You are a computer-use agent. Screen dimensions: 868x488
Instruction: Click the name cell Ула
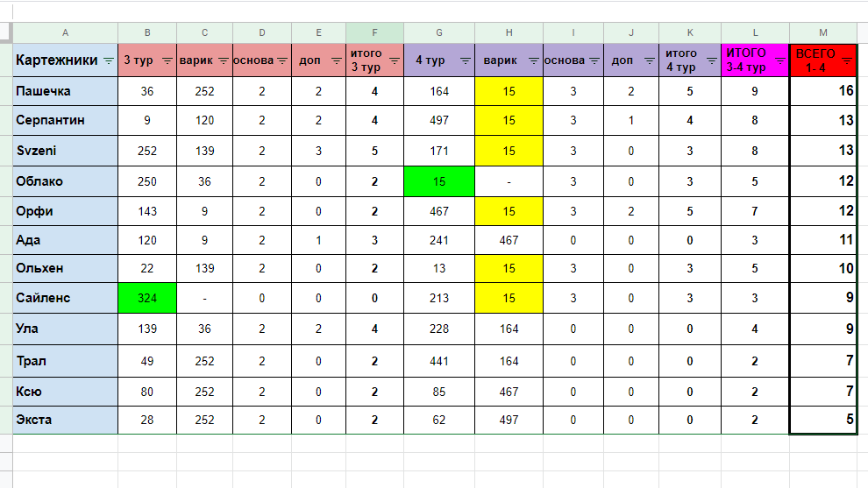pyautogui.click(x=66, y=329)
